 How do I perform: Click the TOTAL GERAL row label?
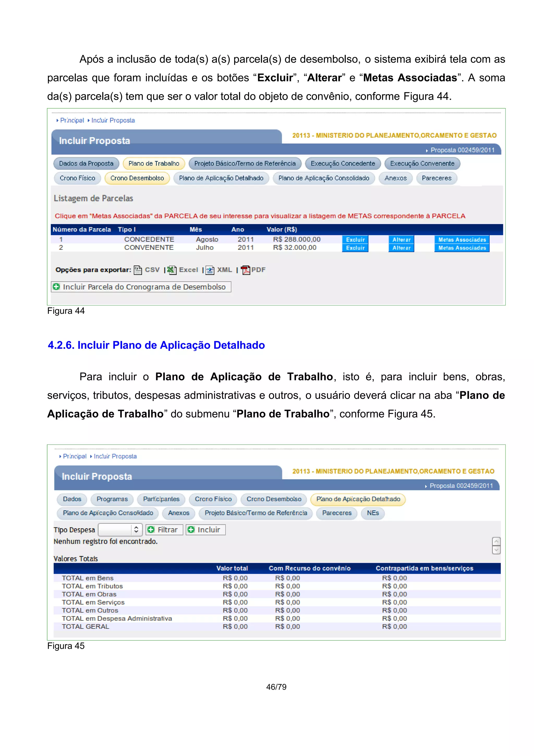coord(86,627)
